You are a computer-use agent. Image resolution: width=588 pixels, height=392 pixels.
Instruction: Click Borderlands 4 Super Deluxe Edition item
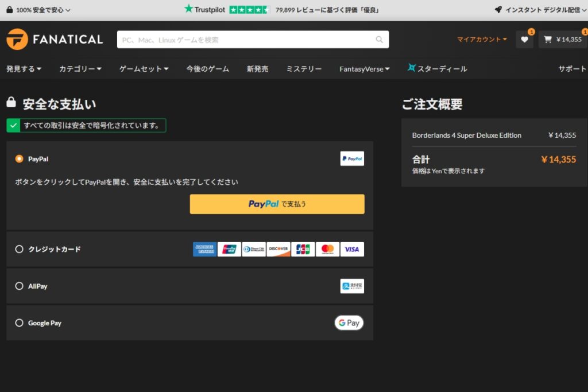click(466, 135)
